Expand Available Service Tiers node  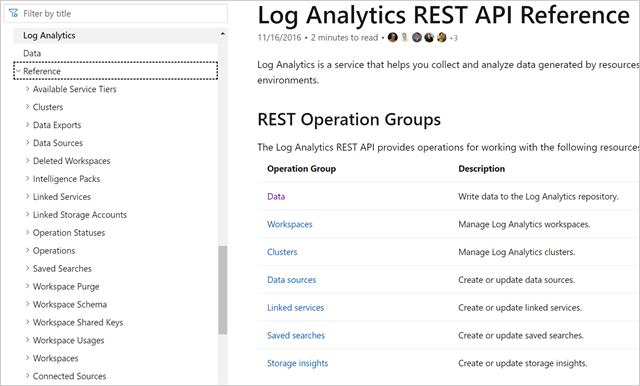(27, 89)
